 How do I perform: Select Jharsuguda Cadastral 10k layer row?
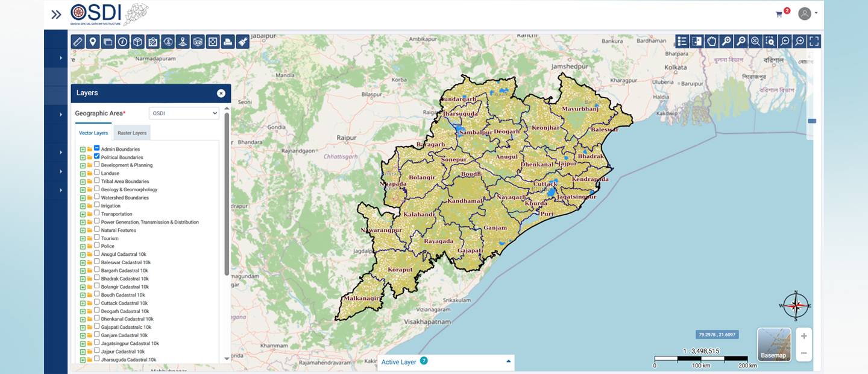coord(128,360)
